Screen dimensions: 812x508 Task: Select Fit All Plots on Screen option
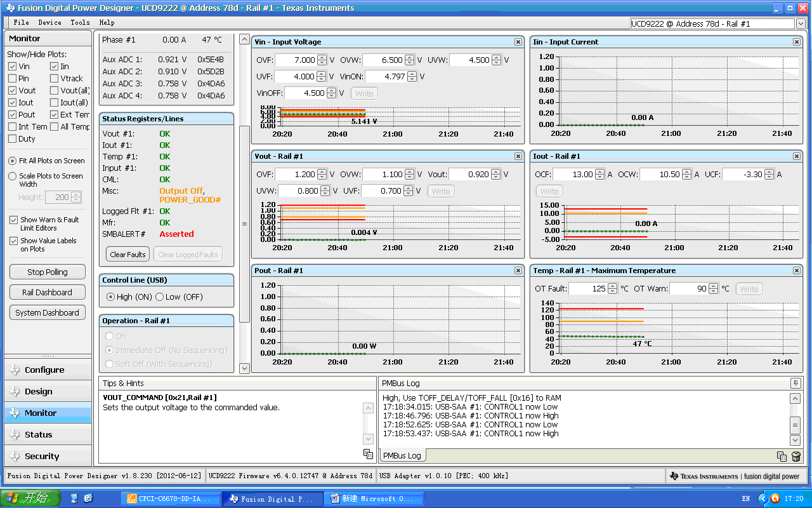pyautogui.click(x=13, y=161)
